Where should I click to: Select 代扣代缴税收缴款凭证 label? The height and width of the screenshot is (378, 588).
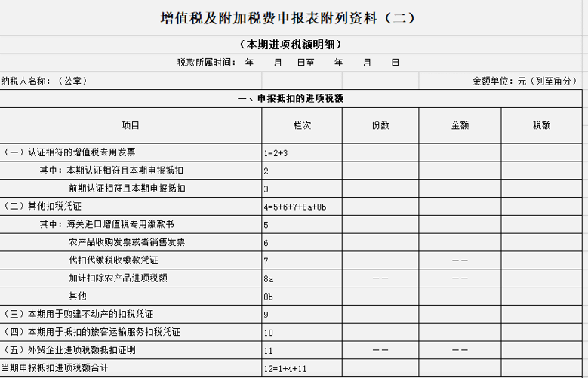tap(113, 260)
